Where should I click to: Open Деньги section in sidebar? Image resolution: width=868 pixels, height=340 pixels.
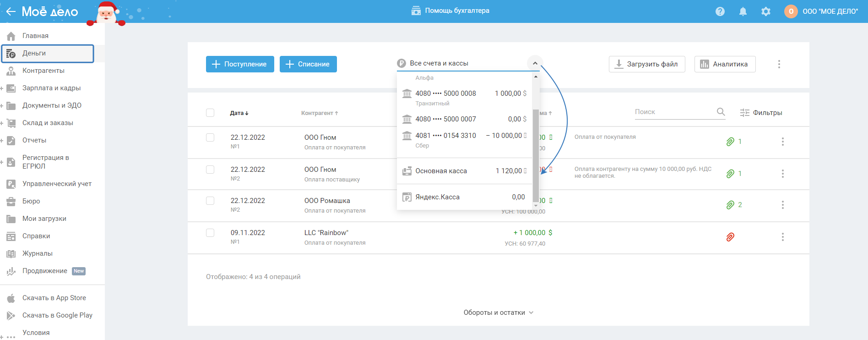click(48, 53)
